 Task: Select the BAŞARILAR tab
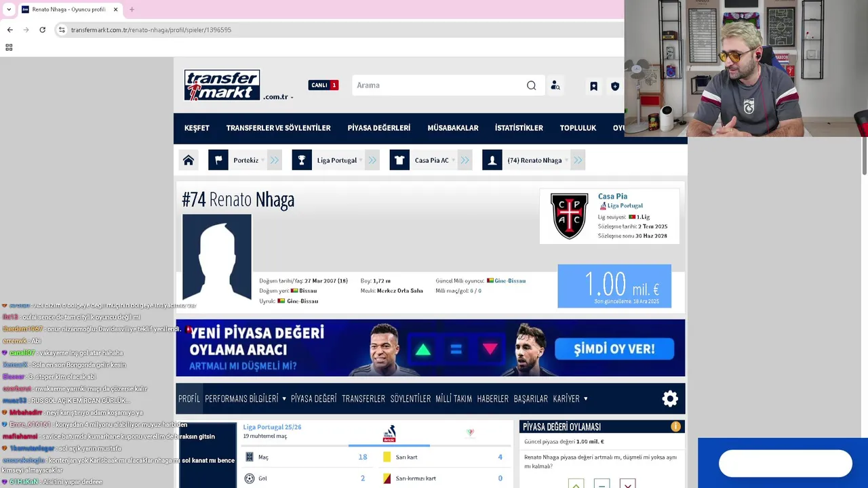531,399
